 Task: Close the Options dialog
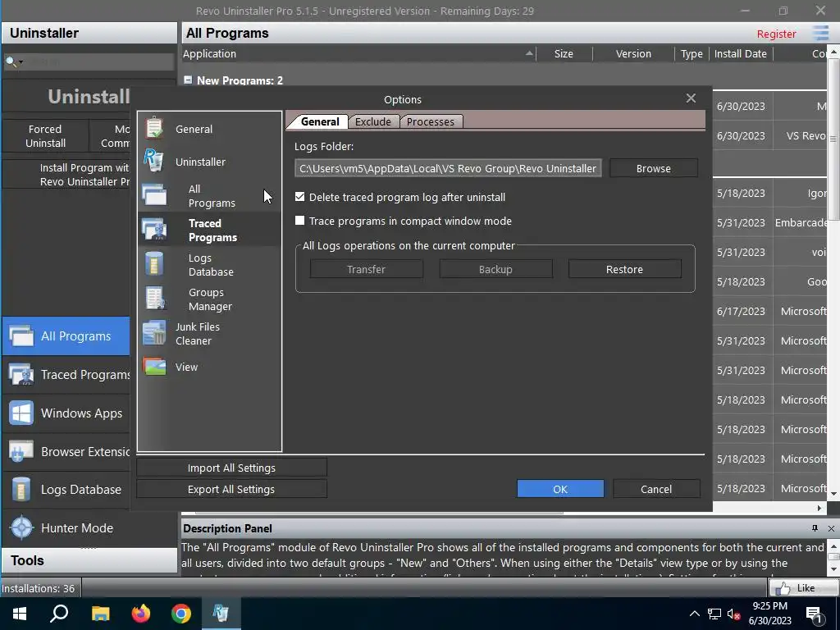691,98
